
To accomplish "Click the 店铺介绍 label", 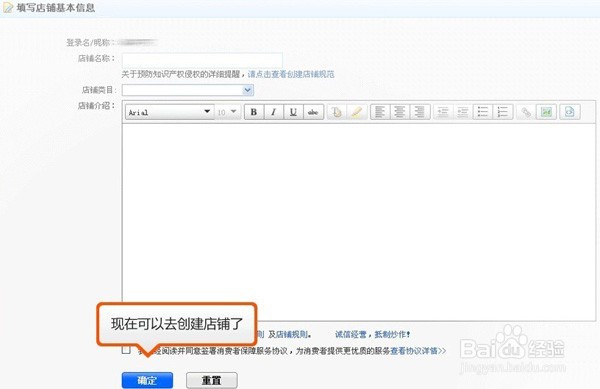I will (96, 106).
